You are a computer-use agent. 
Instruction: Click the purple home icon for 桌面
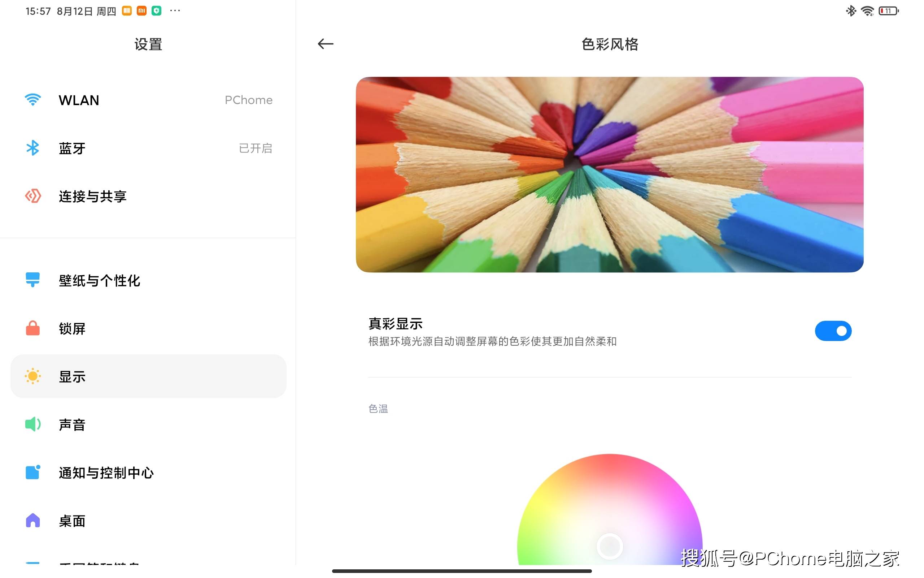(33, 520)
